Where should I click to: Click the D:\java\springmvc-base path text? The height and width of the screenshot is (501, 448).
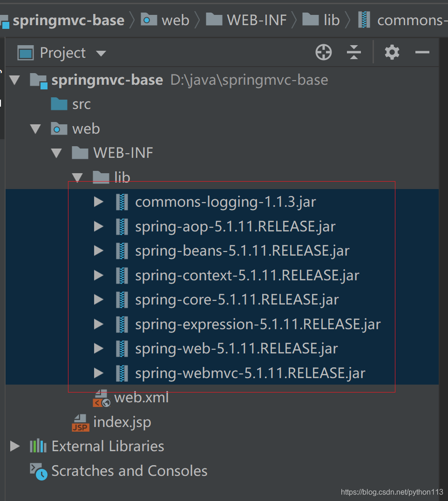[249, 80]
